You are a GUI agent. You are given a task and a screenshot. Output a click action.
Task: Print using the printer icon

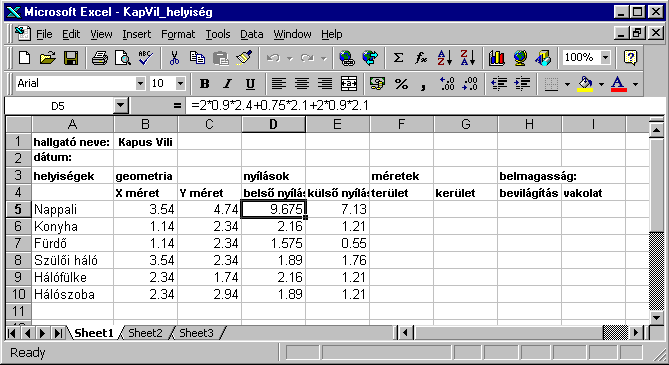tap(99, 58)
